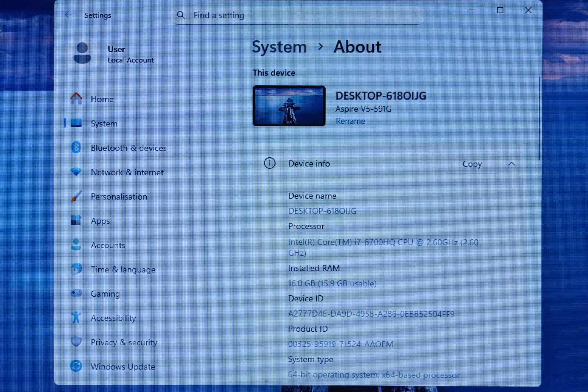Click the Bluetooth & devices icon

[x=76, y=147]
